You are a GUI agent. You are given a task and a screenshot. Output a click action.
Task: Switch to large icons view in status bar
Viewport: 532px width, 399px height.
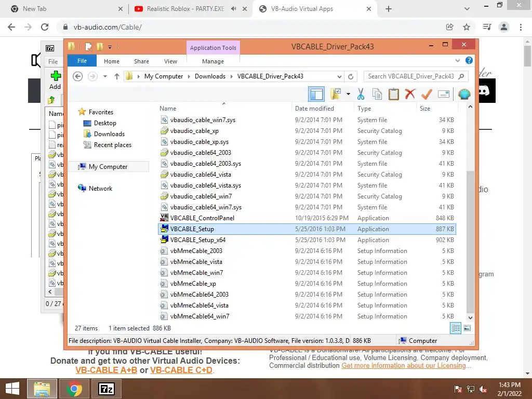point(467,328)
